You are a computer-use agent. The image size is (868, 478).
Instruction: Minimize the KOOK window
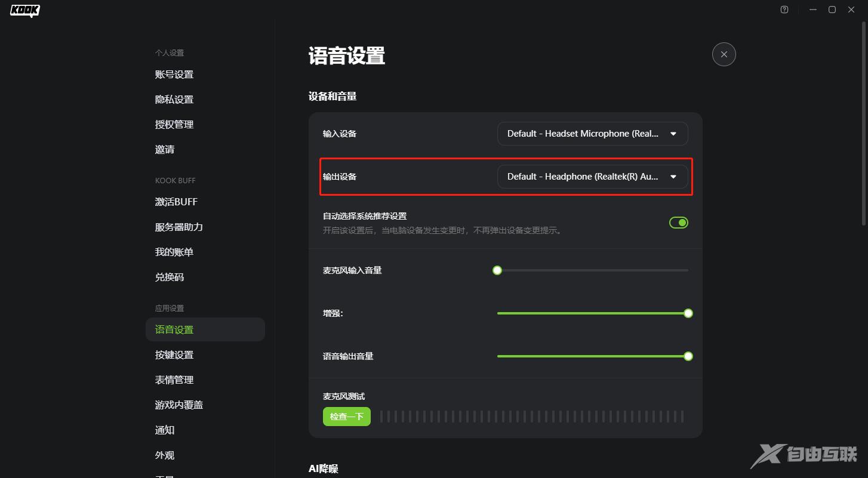click(813, 10)
